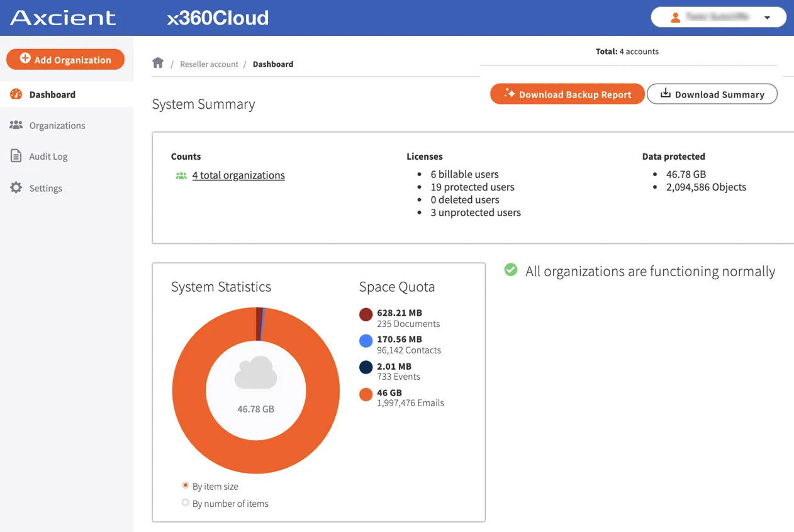
Task: Click the green organizations group icon
Action: click(x=181, y=176)
